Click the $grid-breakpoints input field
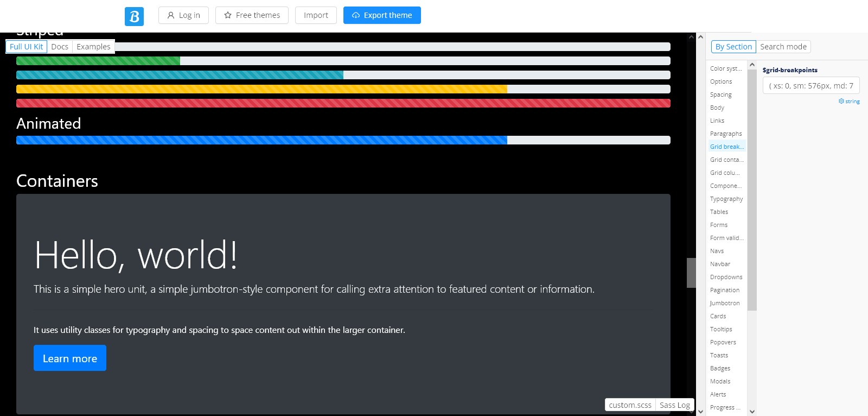This screenshot has height=416, width=868. pyautogui.click(x=811, y=86)
